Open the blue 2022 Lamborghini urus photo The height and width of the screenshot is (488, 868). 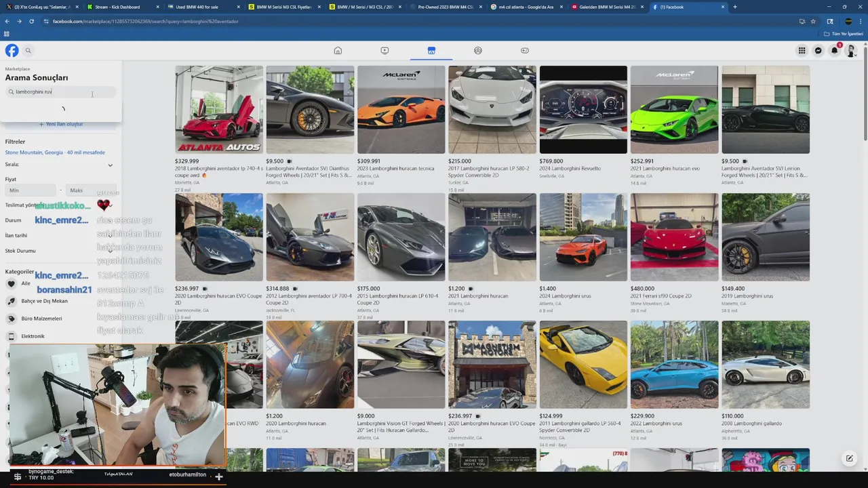(x=674, y=365)
